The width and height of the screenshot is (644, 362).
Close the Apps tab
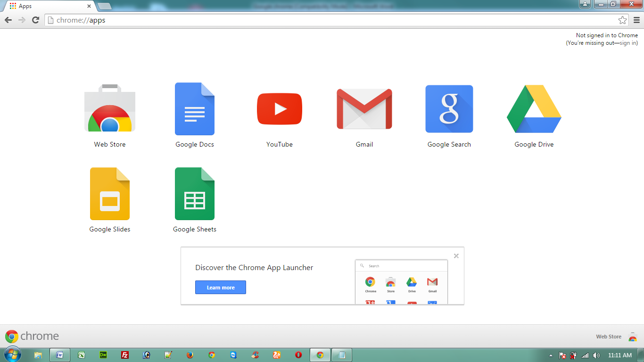(x=89, y=6)
